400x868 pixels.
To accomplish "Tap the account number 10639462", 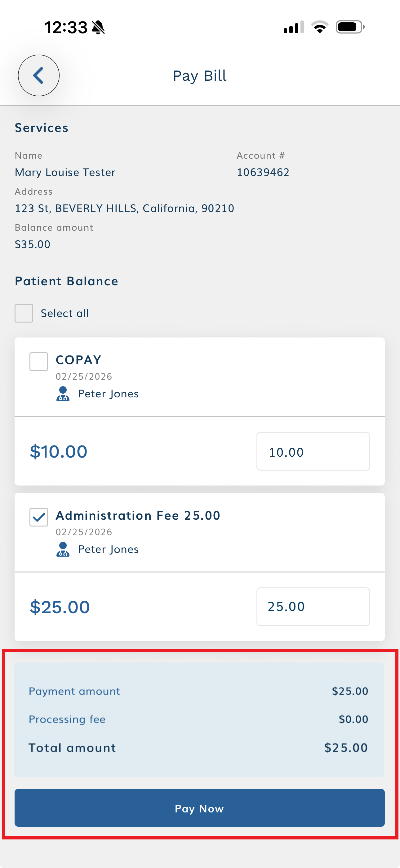I will pos(263,173).
